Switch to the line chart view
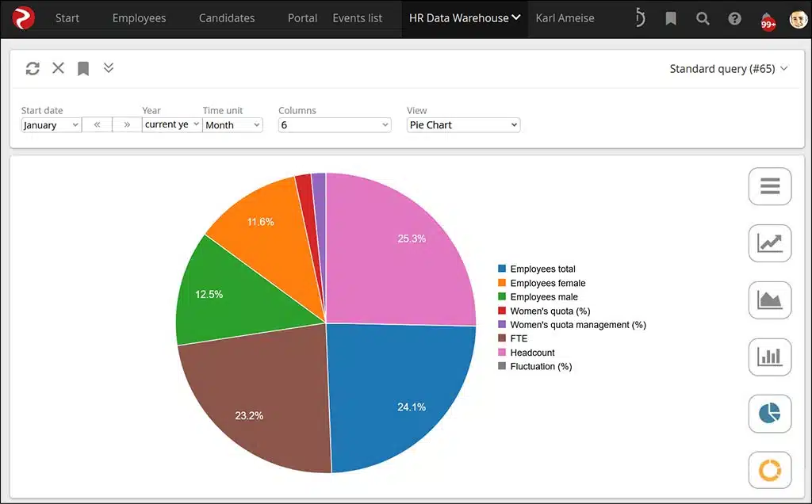Screen dimensions: 812x504 tap(769, 243)
